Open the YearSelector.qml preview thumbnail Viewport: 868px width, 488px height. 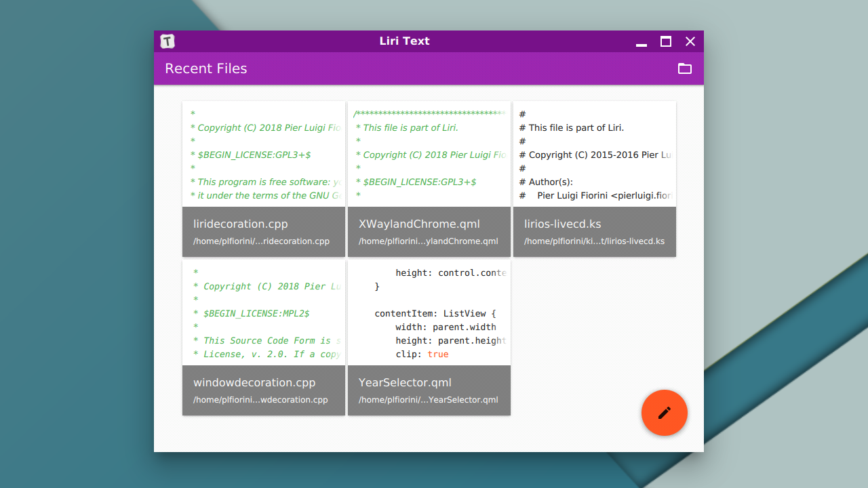coord(429,312)
